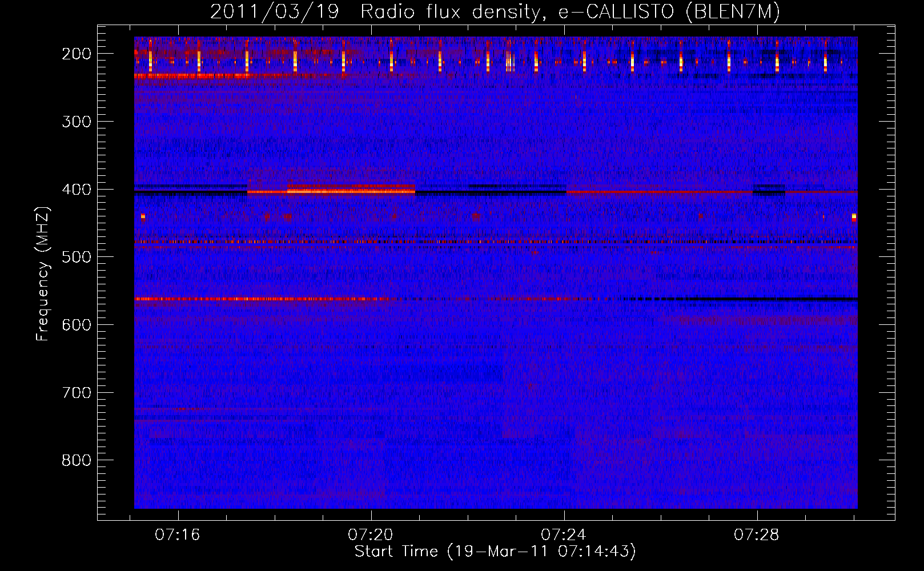Click the 400 frequency tick label
This screenshot has width=924, height=571.
(77, 190)
